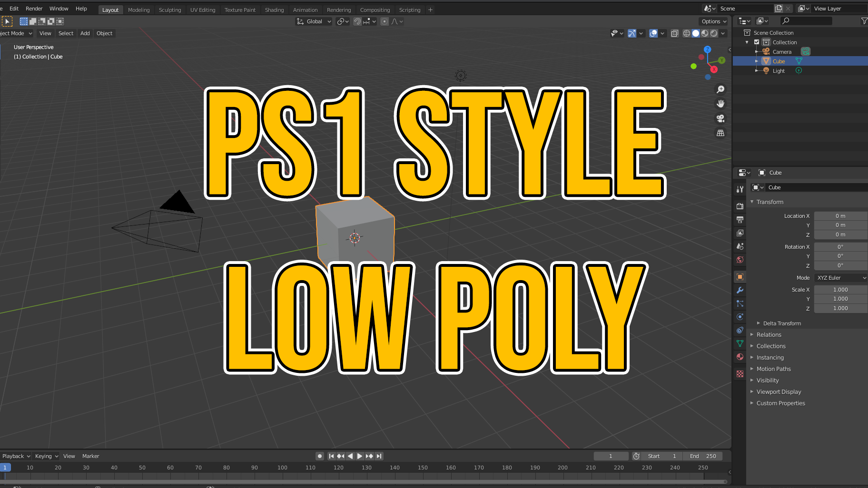868x488 pixels.
Task: Select the zoom icon in the viewport sidebar
Action: pos(720,89)
